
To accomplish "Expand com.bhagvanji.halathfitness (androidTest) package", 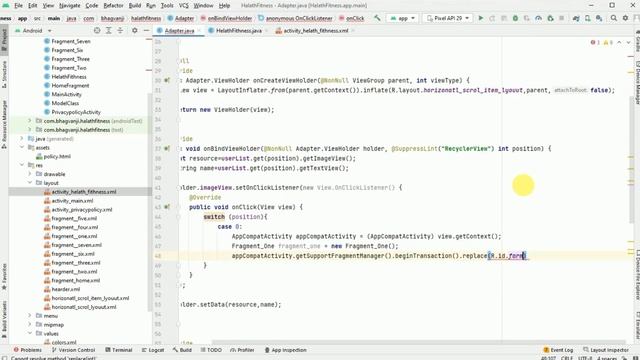I will click(x=29, y=121).
